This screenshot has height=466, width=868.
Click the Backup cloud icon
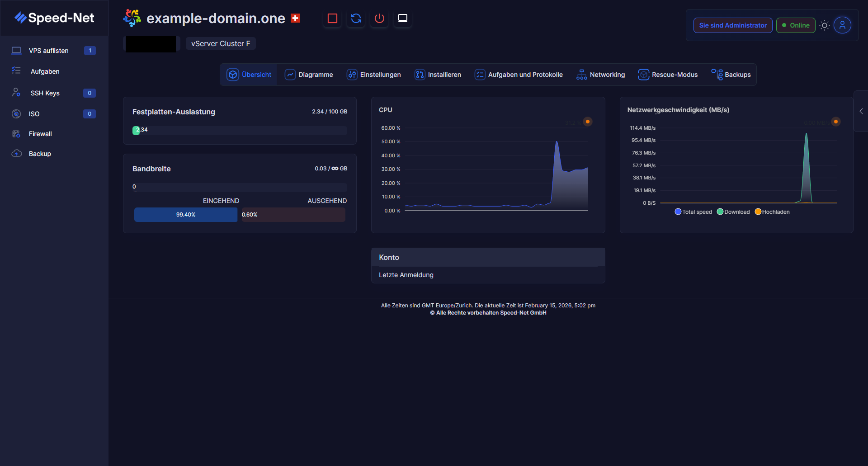tap(16, 153)
